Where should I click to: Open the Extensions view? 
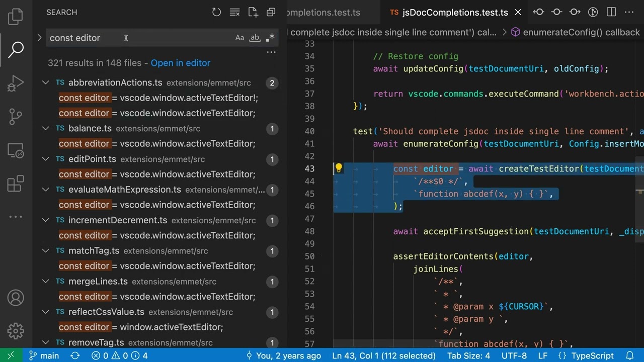coord(16,184)
